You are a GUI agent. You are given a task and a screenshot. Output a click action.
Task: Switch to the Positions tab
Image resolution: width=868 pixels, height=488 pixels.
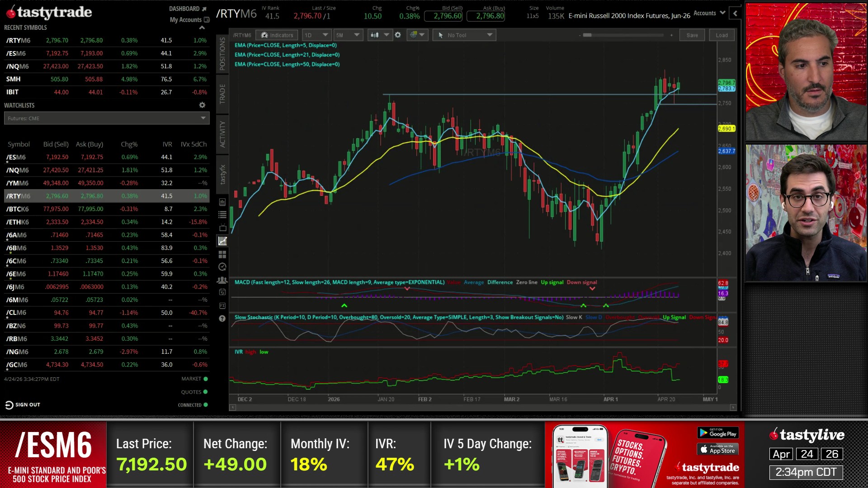[222, 54]
